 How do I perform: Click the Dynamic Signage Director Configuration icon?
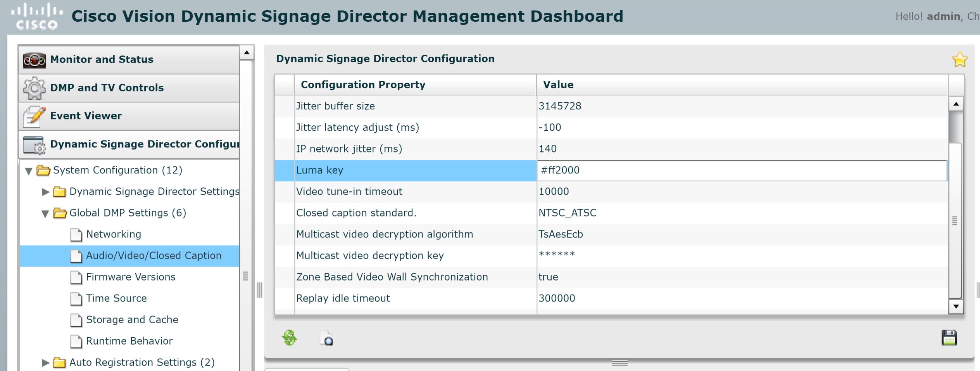(35, 144)
